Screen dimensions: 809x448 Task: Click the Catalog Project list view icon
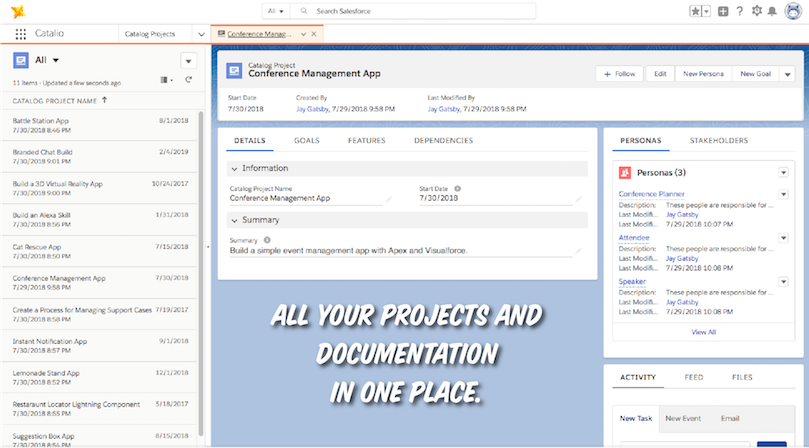tap(21, 60)
